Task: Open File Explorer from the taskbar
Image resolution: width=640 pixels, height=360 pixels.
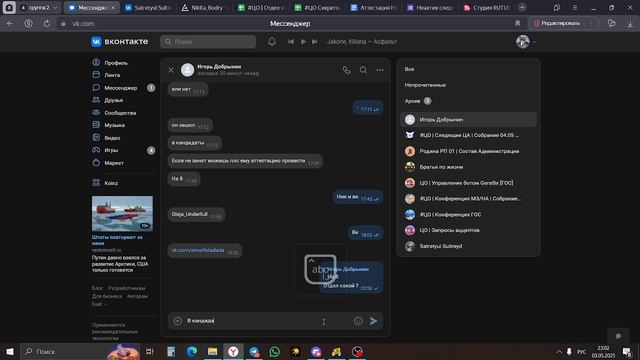Action: click(212, 351)
